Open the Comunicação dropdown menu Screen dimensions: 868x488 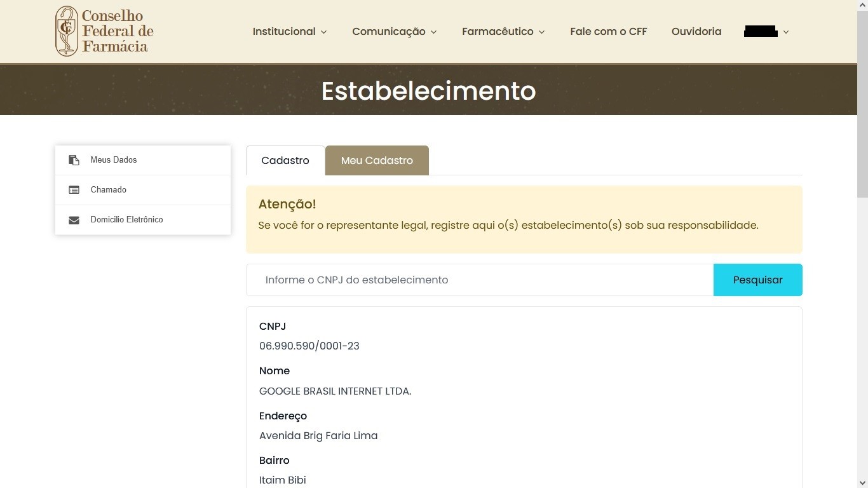tap(394, 32)
